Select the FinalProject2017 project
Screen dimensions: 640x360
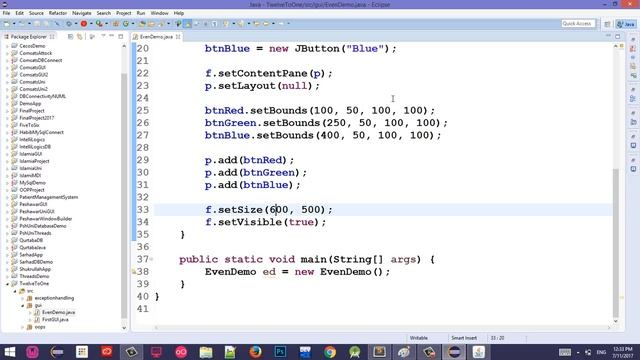(36, 118)
